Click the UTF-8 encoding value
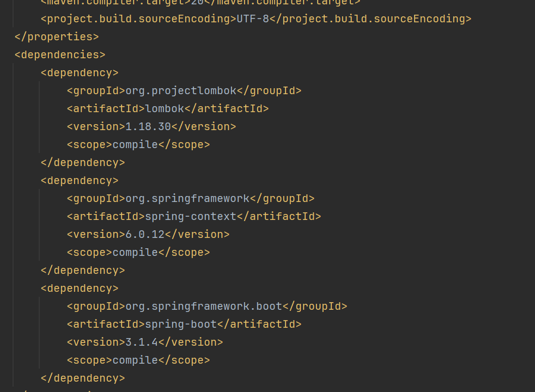 tap(253, 19)
